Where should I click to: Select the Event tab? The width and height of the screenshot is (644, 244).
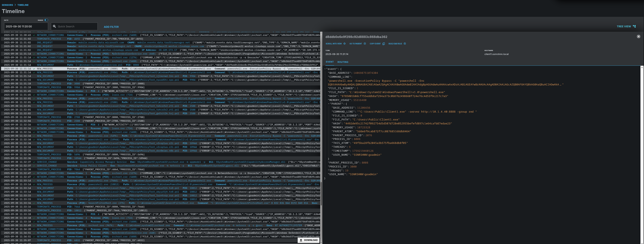(329, 62)
